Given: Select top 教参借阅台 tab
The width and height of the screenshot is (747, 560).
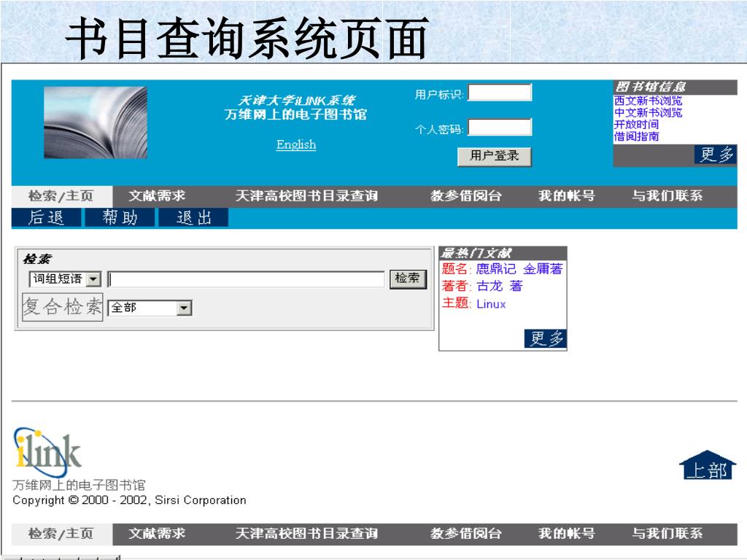Looking at the screenshot, I should [466, 196].
